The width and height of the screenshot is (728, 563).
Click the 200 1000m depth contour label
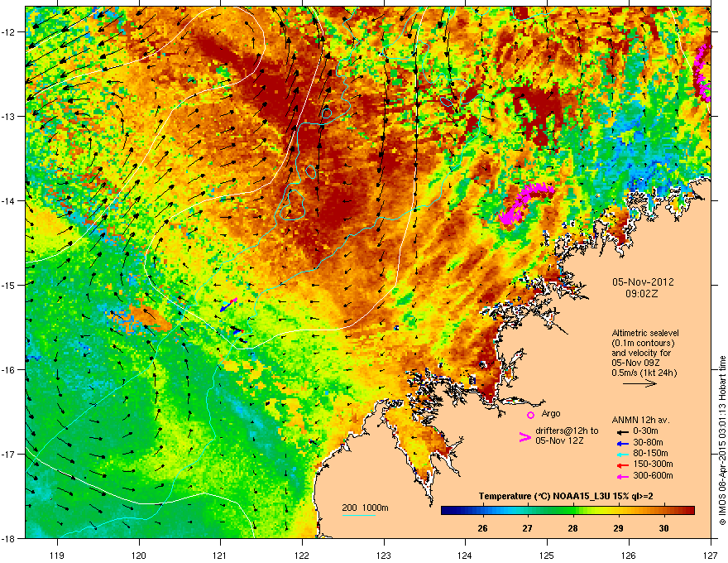tap(365, 508)
